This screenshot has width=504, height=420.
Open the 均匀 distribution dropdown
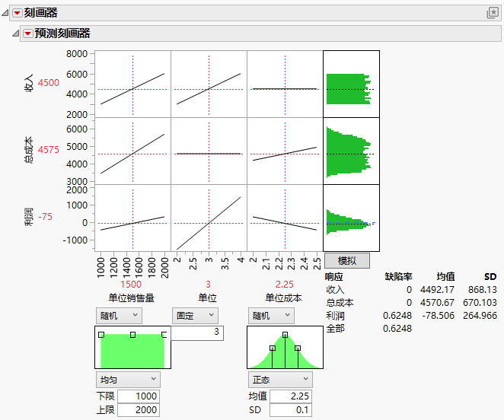coord(128,380)
